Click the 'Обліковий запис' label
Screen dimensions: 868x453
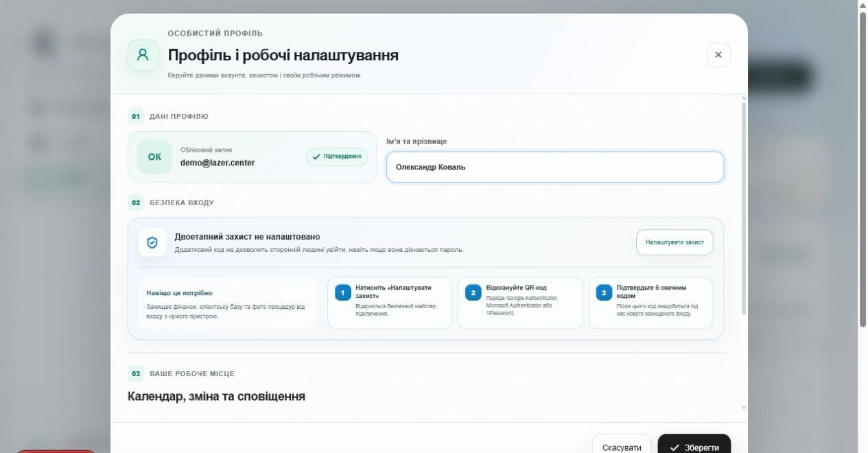coord(207,150)
